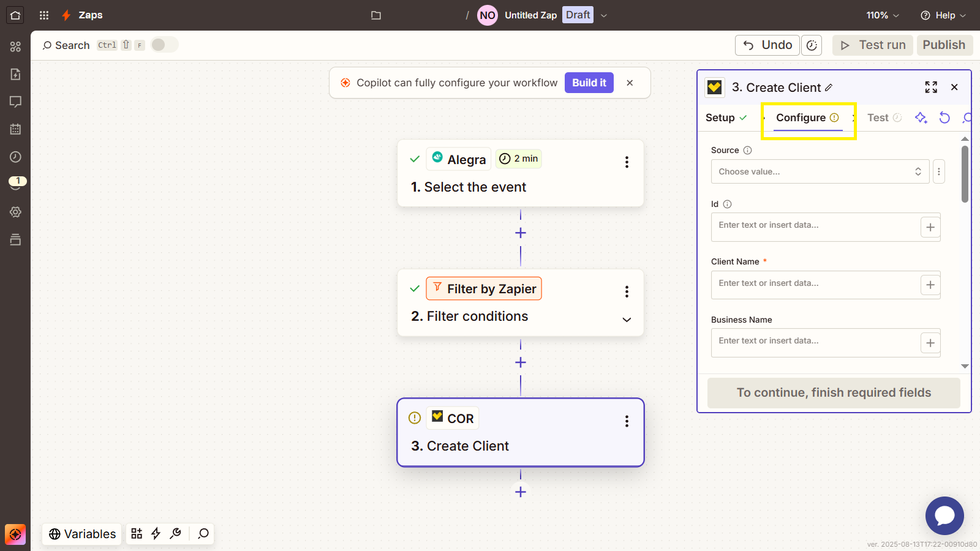980x551 pixels.
Task: Click the plus button in Business Name field
Action: [930, 343]
